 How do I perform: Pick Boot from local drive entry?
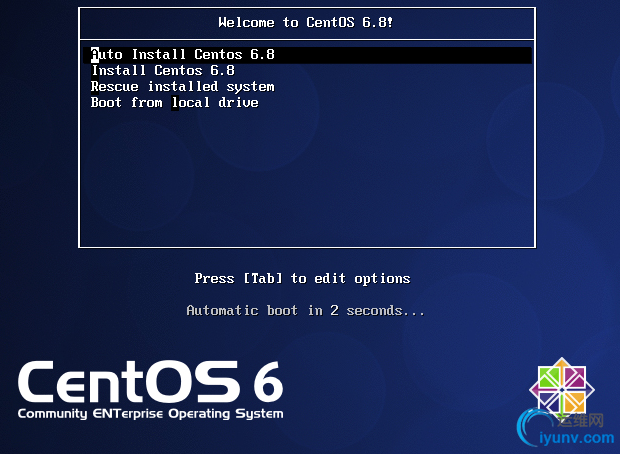pos(174,103)
